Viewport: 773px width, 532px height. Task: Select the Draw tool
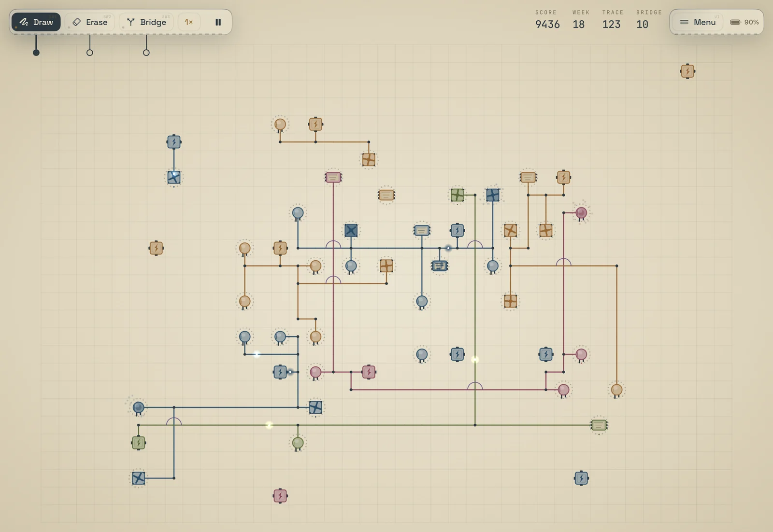click(36, 22)
